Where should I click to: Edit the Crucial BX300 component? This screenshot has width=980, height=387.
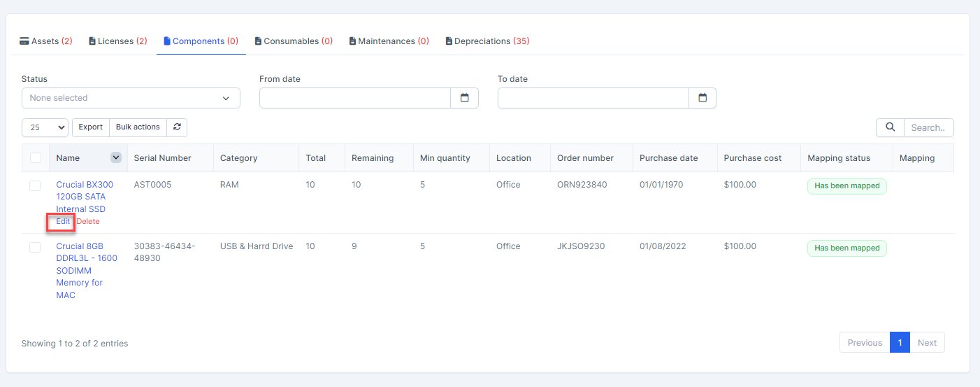(63, 222)
